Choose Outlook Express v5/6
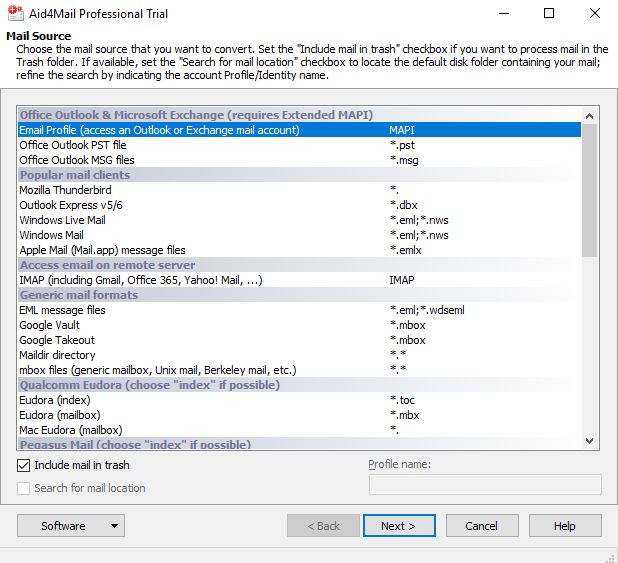 coord(299,205)
